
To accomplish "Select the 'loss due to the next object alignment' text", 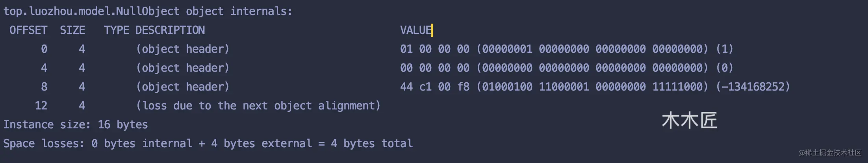I will (x=258, y=106).
